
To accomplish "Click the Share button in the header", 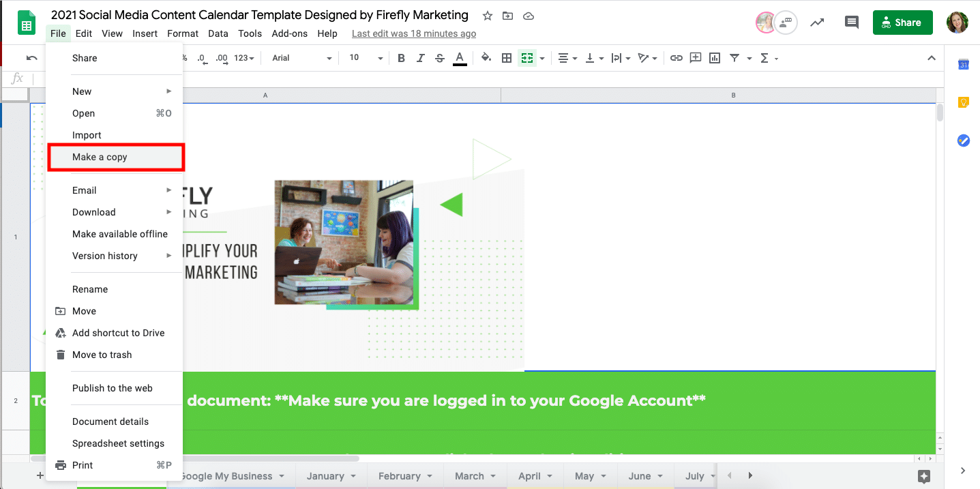I will (x=902, y=23).
